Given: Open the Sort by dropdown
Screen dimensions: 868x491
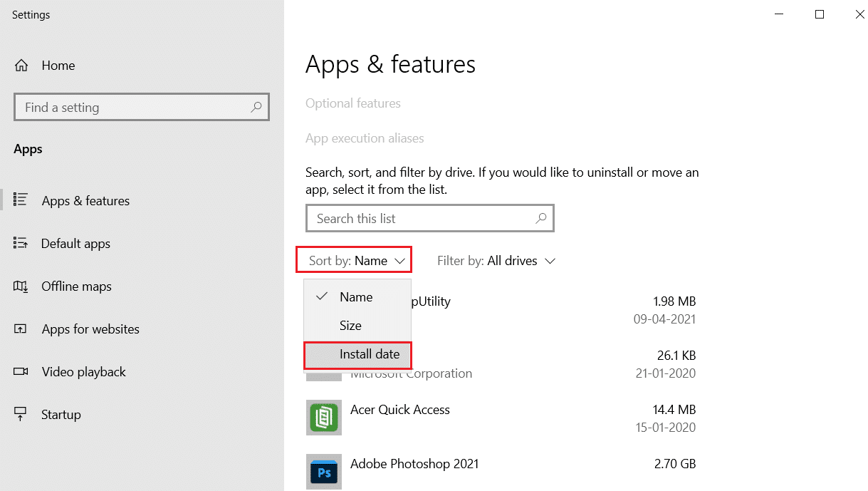Looking at the screenshot, I should pos(353,259).
